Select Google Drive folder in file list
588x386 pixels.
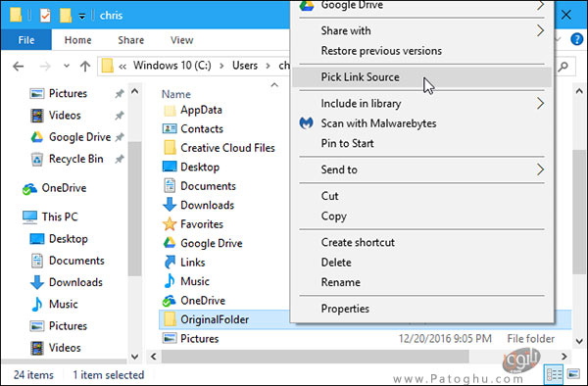211,243
